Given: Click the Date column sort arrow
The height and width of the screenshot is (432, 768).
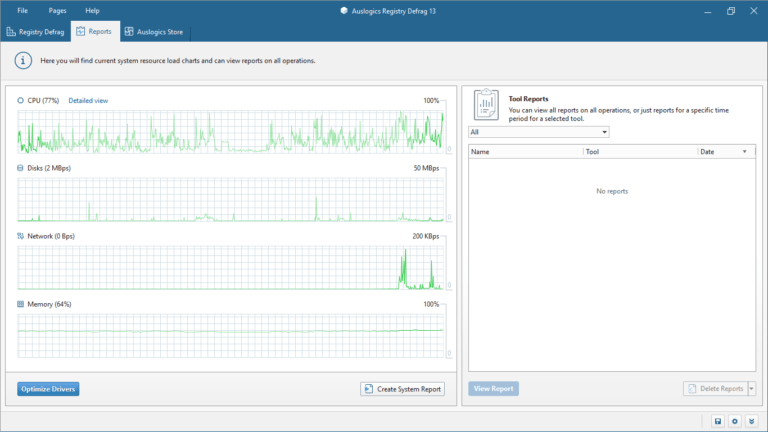Looking at the screenshot, I should [x=744, y=152].
